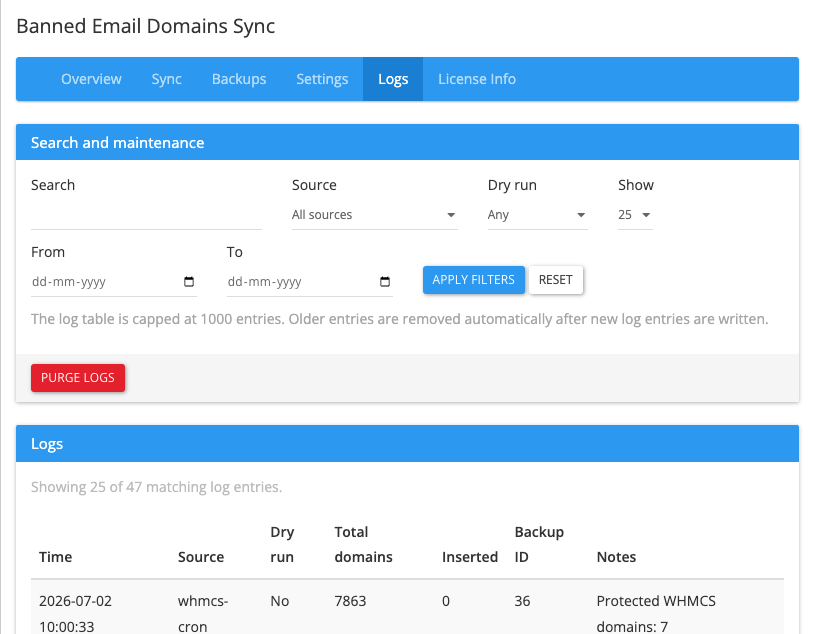This screenshot has width=813, height=634.
Task: Click the log table cap notice text
Action: [x=400, y=319]
